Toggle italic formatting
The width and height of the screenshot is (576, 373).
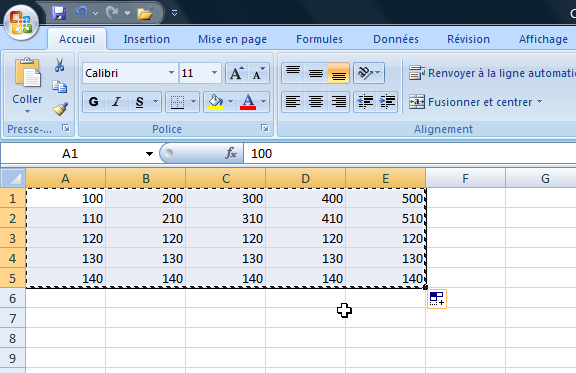[116, 102]
